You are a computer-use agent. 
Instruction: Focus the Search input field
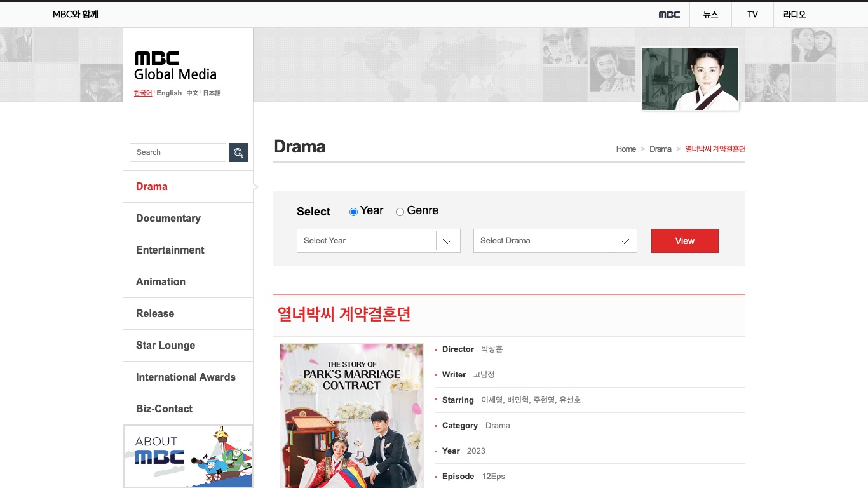pyautogui.click(x=178, y=152)
